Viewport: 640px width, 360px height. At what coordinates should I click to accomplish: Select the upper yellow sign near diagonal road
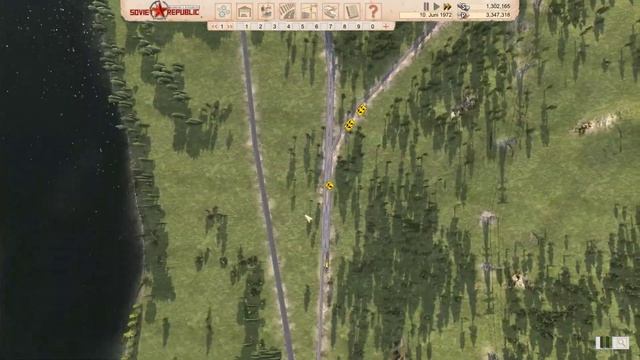[x=362, y=110]
